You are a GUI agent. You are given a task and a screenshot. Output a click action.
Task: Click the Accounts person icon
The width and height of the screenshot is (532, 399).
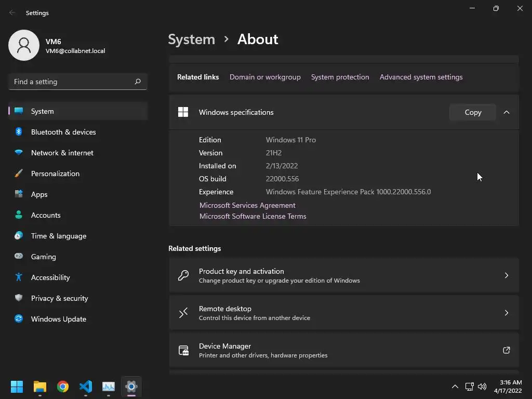coord(19,215)
